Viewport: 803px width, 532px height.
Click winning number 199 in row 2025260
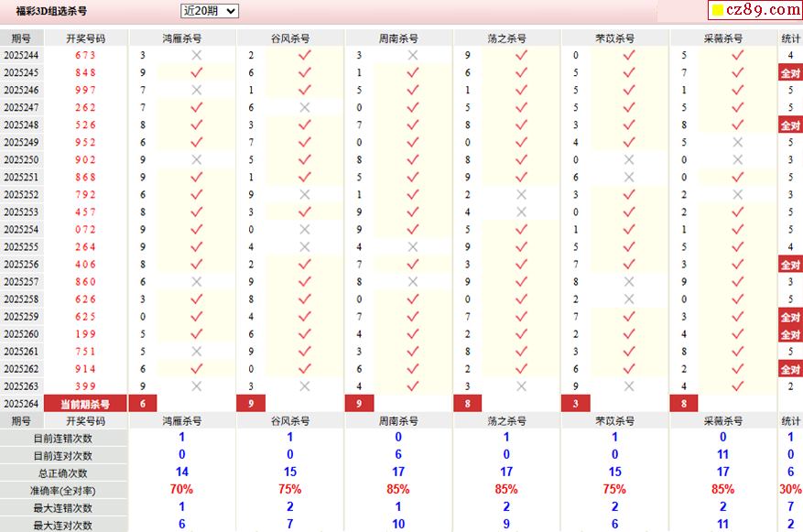(x=85, y=333)
